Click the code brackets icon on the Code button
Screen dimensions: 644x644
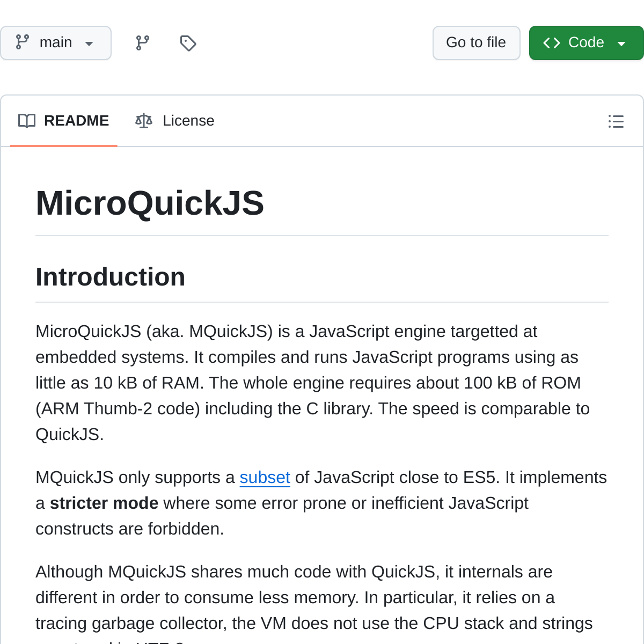pos(551,42)
